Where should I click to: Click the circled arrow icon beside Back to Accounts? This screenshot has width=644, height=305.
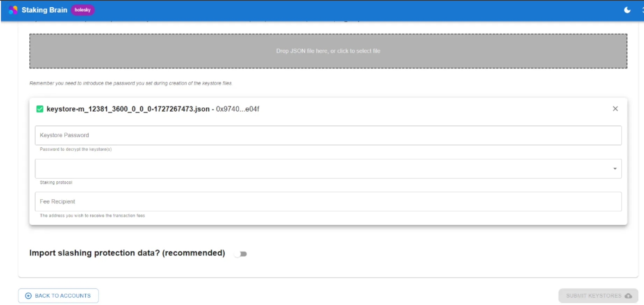[x=29, y=296]
